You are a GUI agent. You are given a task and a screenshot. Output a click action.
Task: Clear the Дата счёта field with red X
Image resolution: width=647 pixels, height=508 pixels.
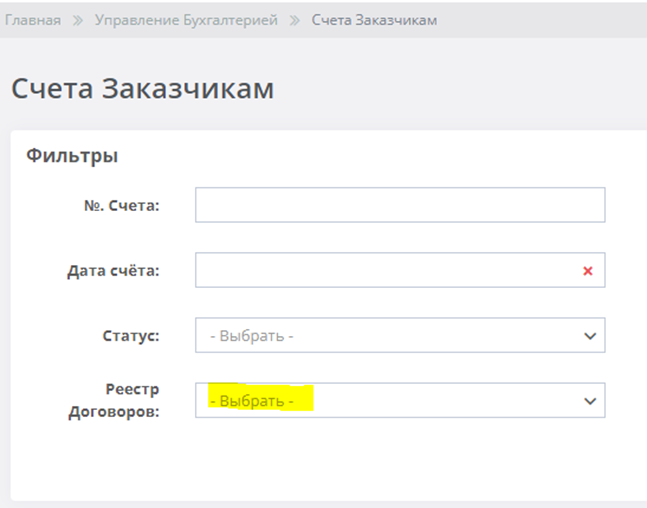(588, 271)
